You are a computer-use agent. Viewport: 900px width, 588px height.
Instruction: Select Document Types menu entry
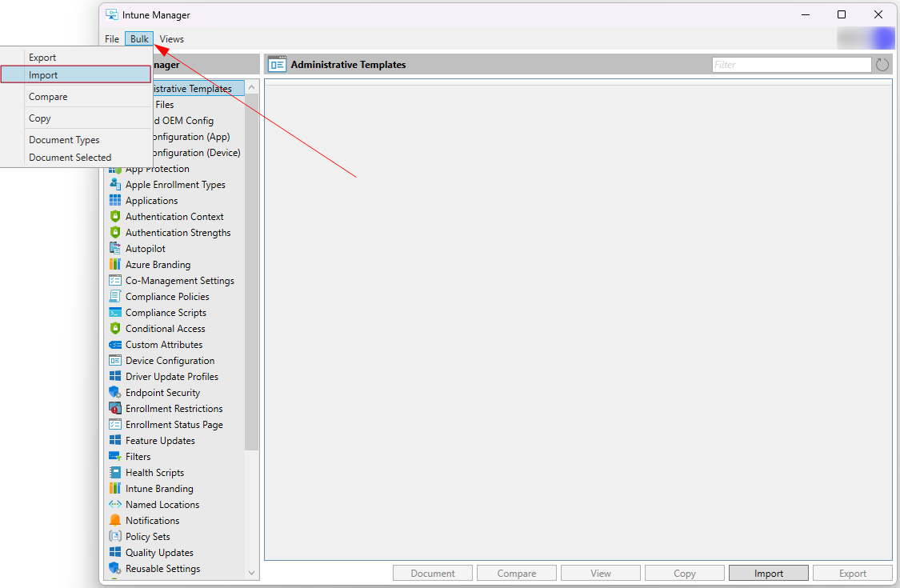click(76, 139)
